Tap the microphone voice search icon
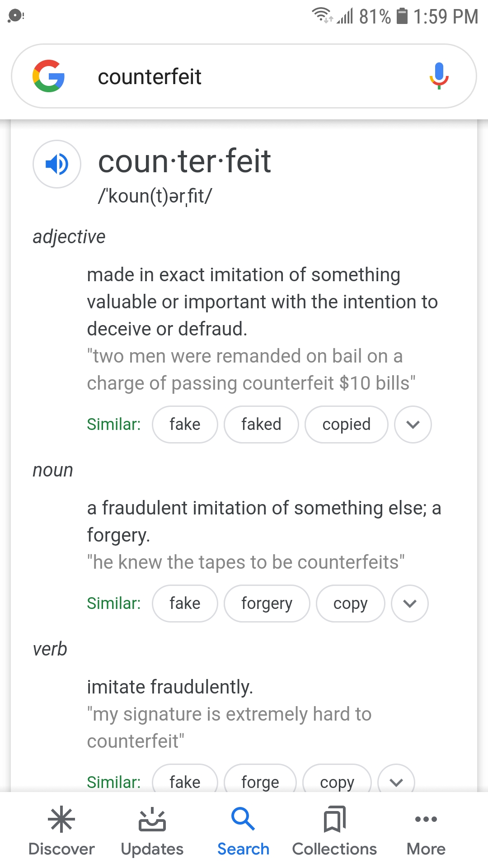The height and width of the screenshot is (868, 488). [439, 76]
